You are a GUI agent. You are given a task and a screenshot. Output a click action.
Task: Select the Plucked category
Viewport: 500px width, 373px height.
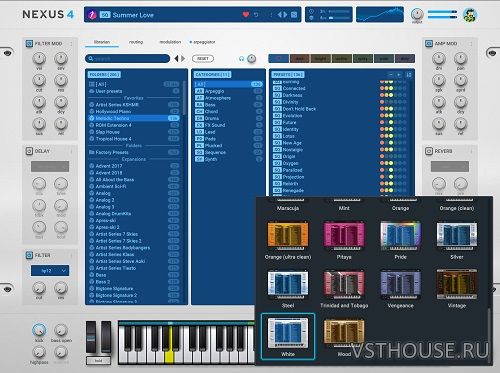click(x=228, y=145)
